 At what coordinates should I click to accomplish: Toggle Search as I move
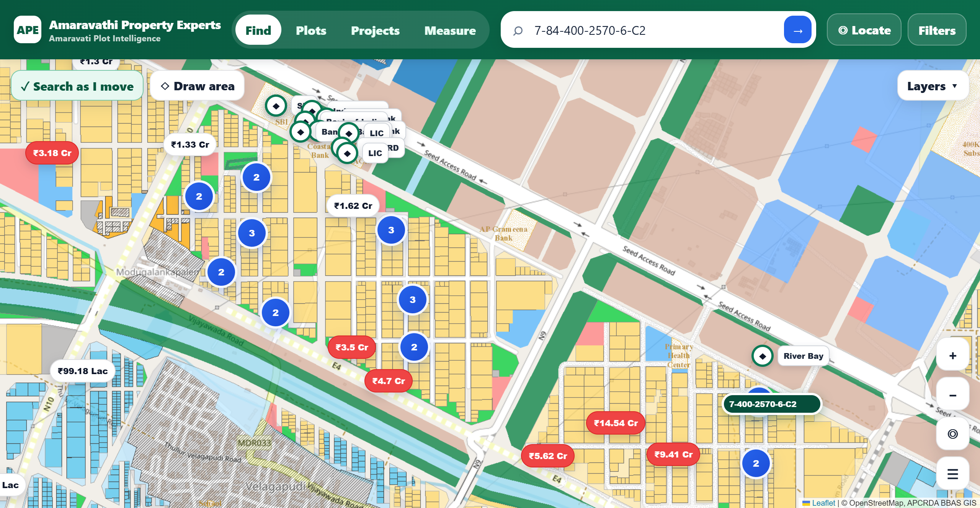pyautogui.click(x=77, y=86)
